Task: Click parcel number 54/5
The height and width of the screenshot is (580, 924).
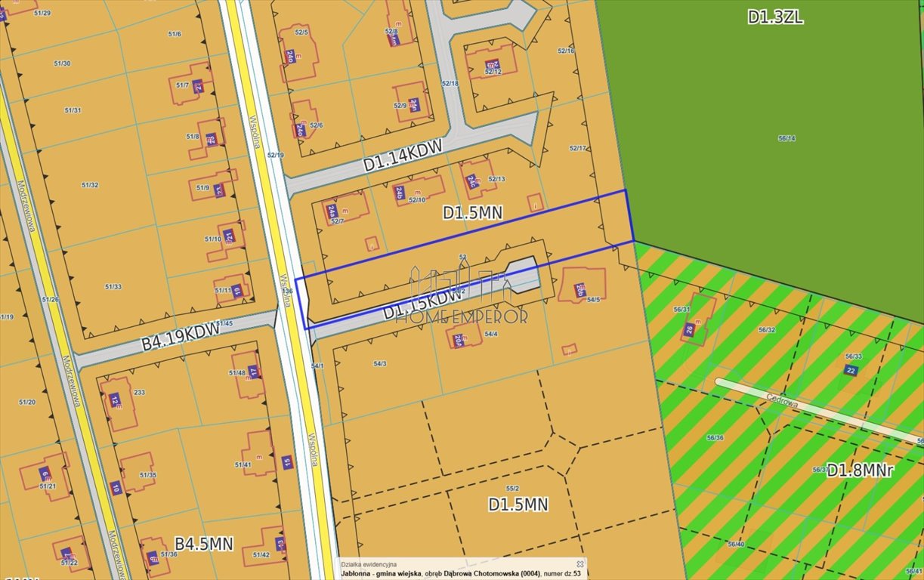Action: coord(594,300)
